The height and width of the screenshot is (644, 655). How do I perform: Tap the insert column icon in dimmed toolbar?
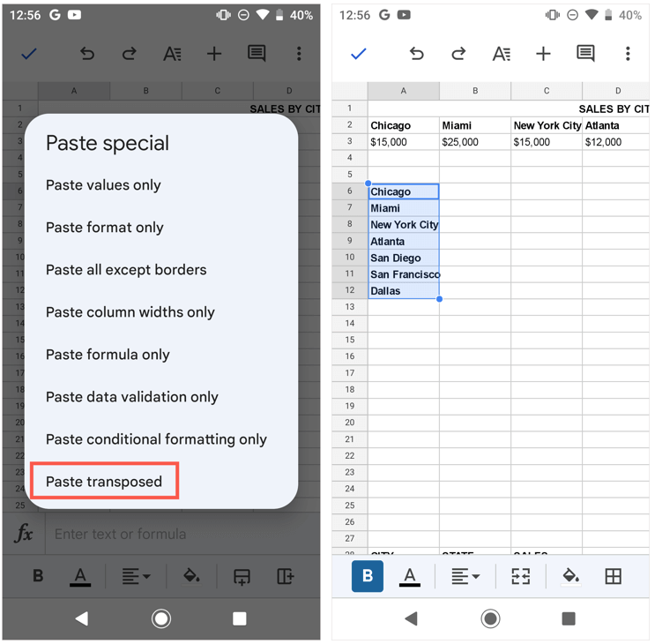(285, 576)
